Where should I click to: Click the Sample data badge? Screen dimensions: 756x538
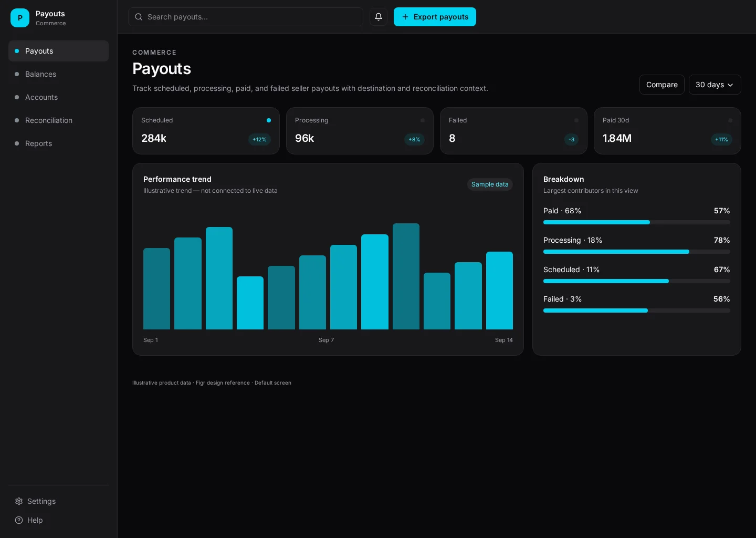[x=490, y=184]
